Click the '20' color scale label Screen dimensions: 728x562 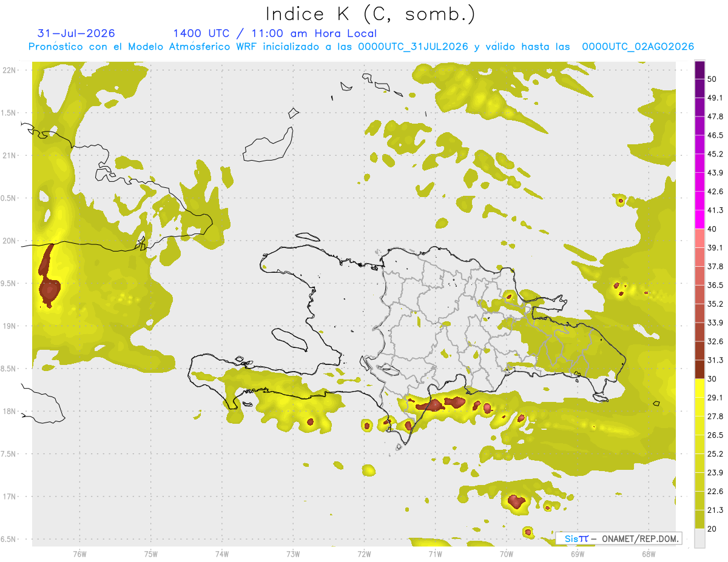coord(712,529)
